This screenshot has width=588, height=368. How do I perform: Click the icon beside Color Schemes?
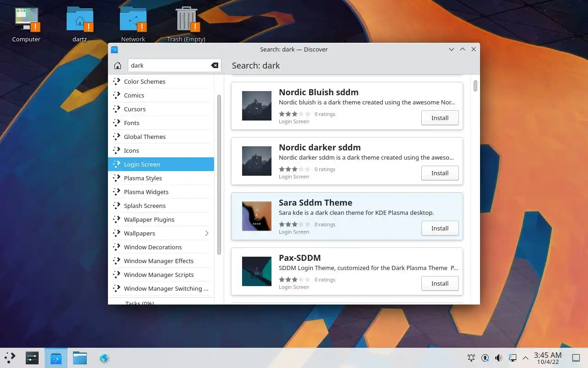pos(116,81)
